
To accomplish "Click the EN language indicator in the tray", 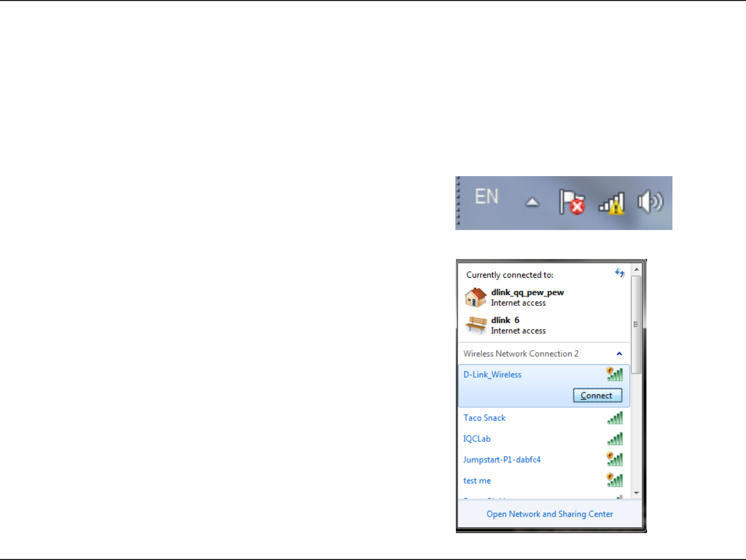I will pos(486,197).
